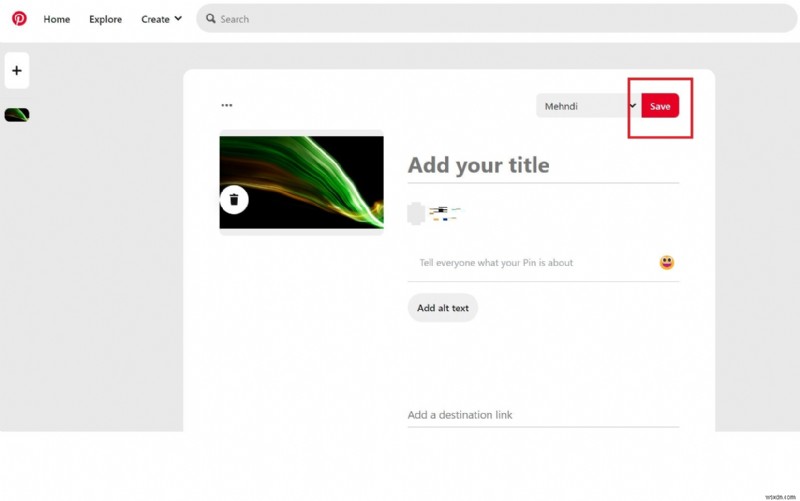800x501 pixels.
Task: Select the pin draft thumbnail in sidebar
Action: pyautogui.click(x=17, y=115)
